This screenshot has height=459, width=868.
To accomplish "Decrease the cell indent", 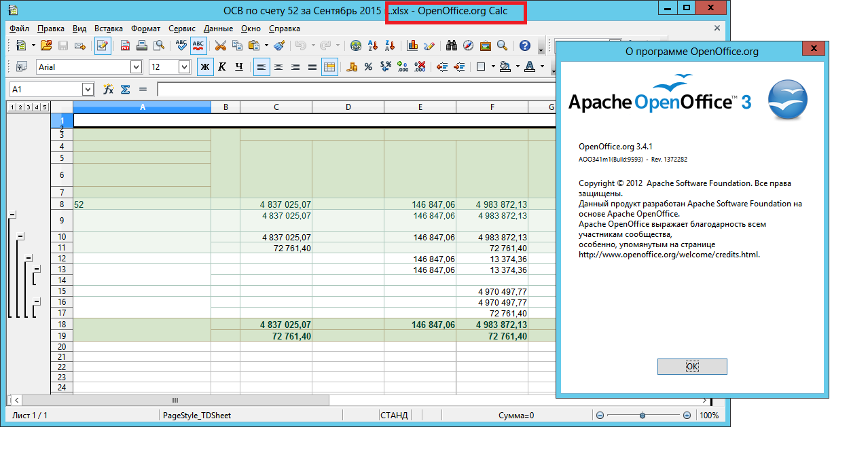I will tap(442, 67).
